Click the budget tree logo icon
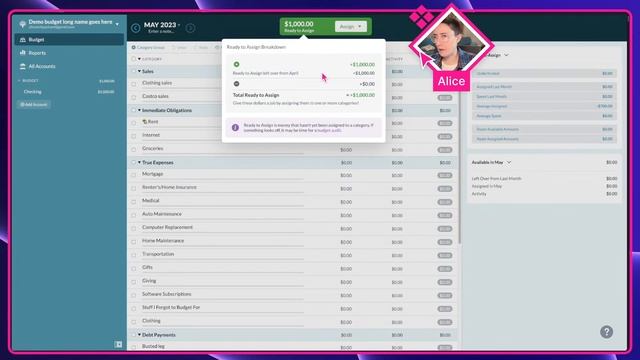The image size is (640, 360). pos(22,24)
